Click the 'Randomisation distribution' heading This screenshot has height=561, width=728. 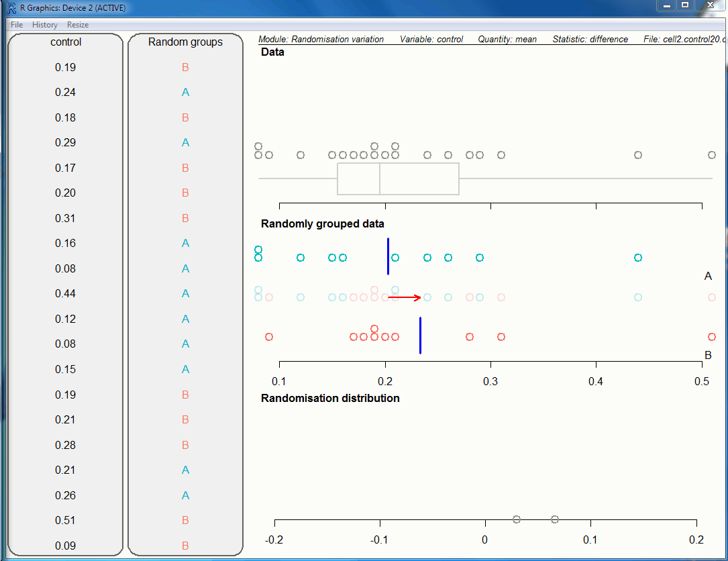coord(330,399)
